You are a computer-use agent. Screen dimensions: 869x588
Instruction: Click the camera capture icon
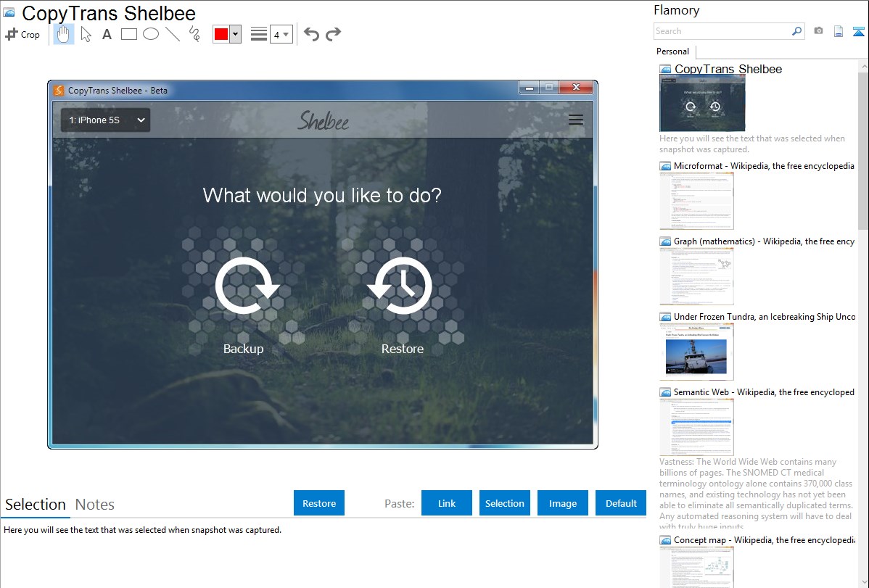click(x=818, y=31)
